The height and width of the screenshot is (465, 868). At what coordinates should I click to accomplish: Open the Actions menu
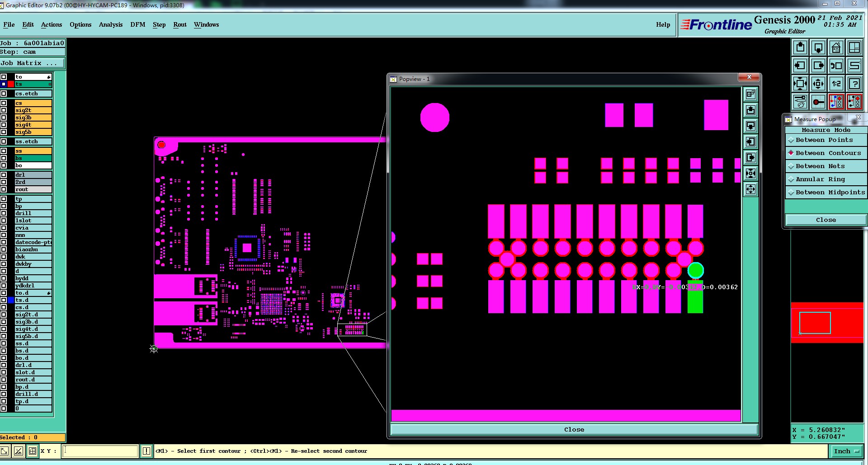point(52,25)
